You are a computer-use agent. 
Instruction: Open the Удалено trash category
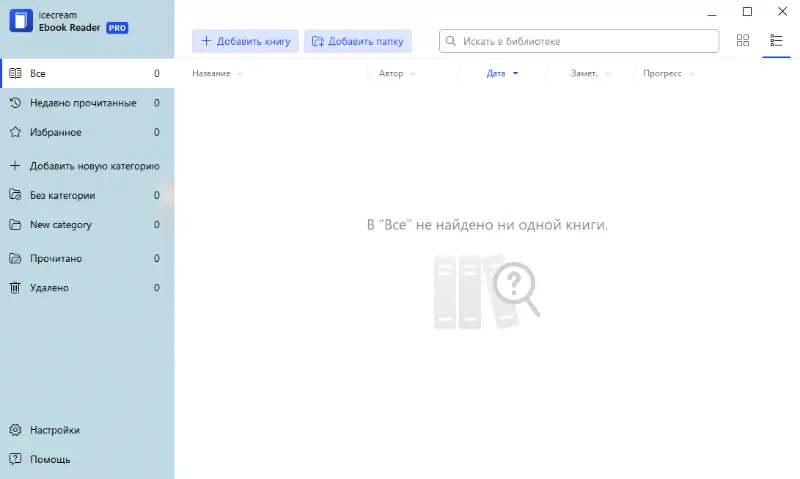click(87, 288)
